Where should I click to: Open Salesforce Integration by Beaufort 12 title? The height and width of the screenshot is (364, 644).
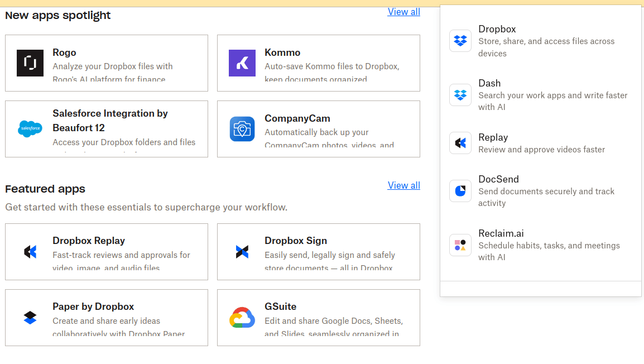(x=110, y=121)
